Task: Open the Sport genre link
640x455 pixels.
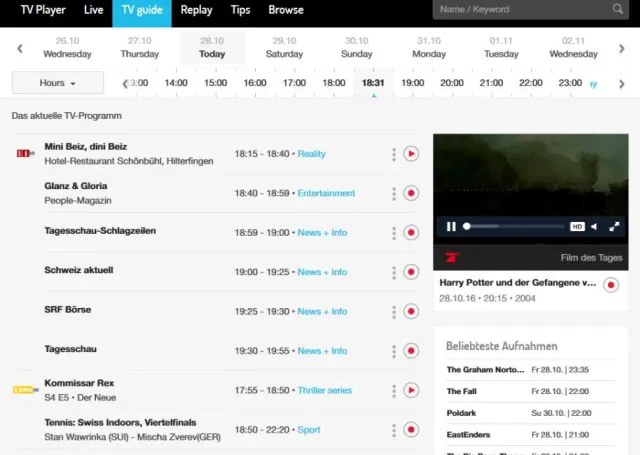Action: point(309,430)
